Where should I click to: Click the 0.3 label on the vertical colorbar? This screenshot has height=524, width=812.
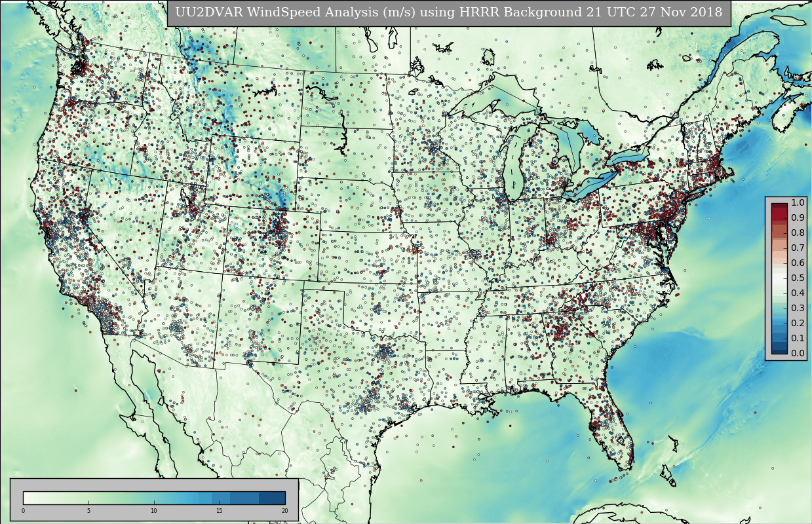click(x=798, y=308)
